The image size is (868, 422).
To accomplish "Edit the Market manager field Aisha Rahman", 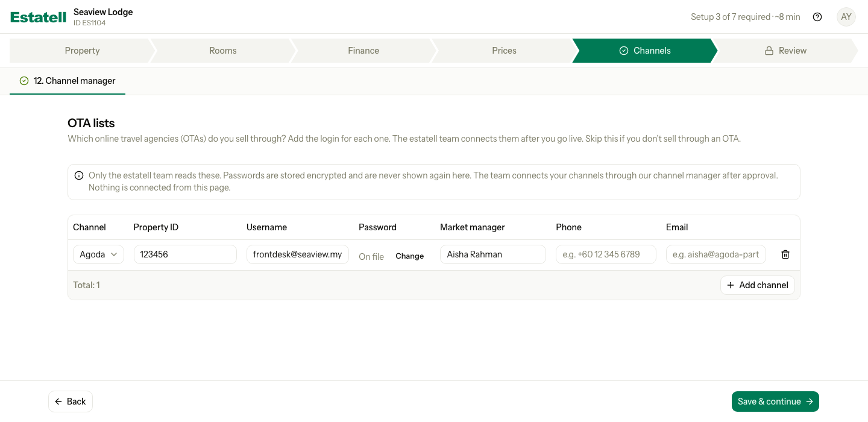I will click(493, 254).
